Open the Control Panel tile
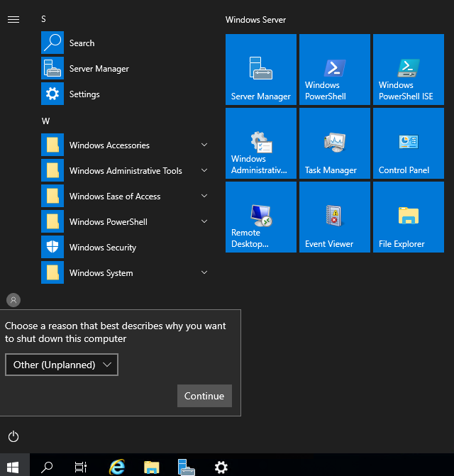Image resolution: width=454 pixels, height=476 pixels. coord(409,143)
